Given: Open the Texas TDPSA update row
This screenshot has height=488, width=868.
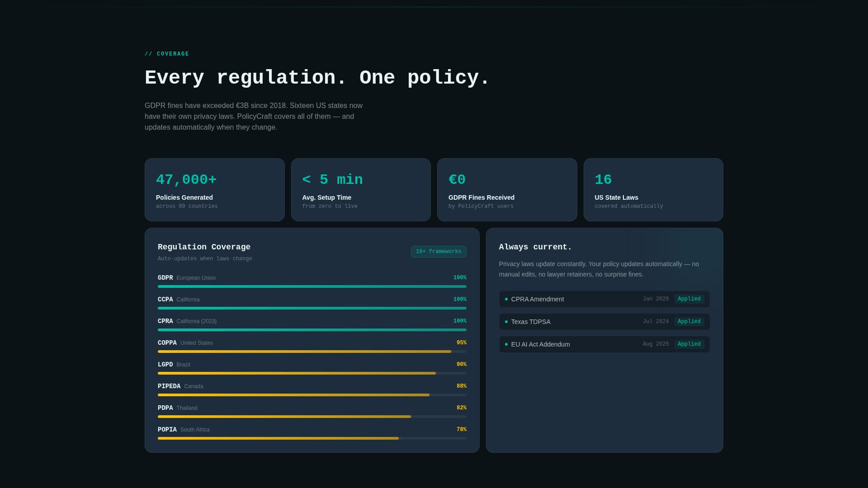Looking at the screenshot, I should (604, 322).
